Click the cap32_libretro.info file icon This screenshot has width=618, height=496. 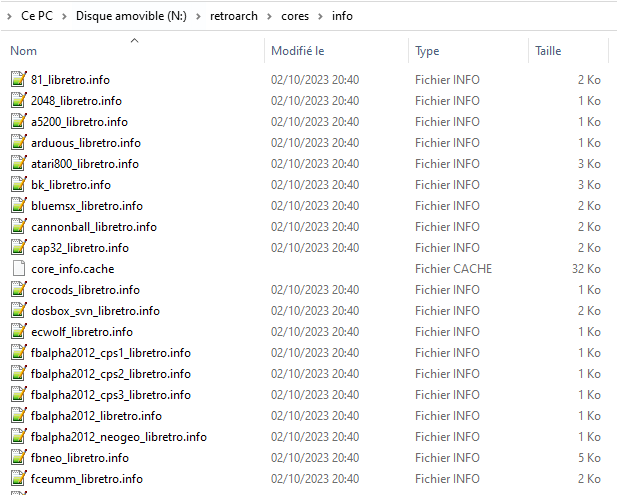18,247
